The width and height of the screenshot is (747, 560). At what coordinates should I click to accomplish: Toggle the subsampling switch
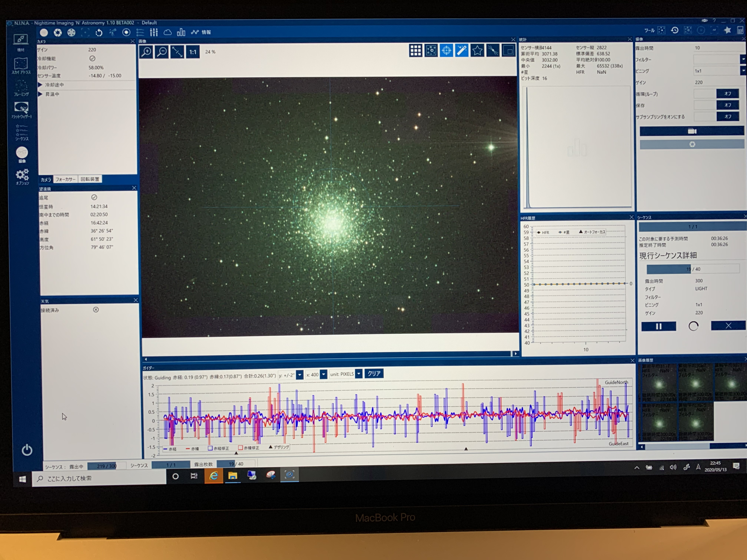tap(727, 116)
